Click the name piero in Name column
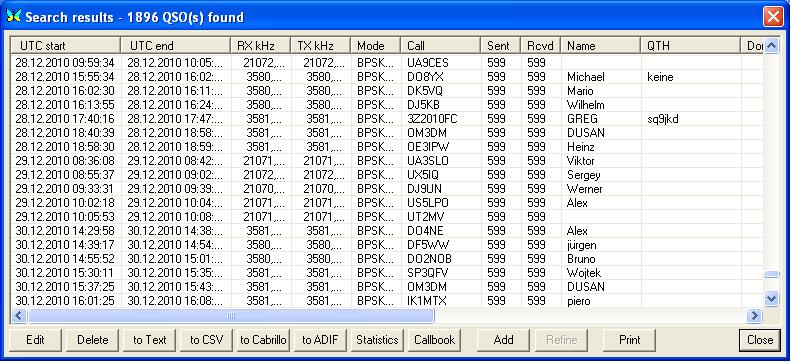791x362 pixels. pos(579,301)
